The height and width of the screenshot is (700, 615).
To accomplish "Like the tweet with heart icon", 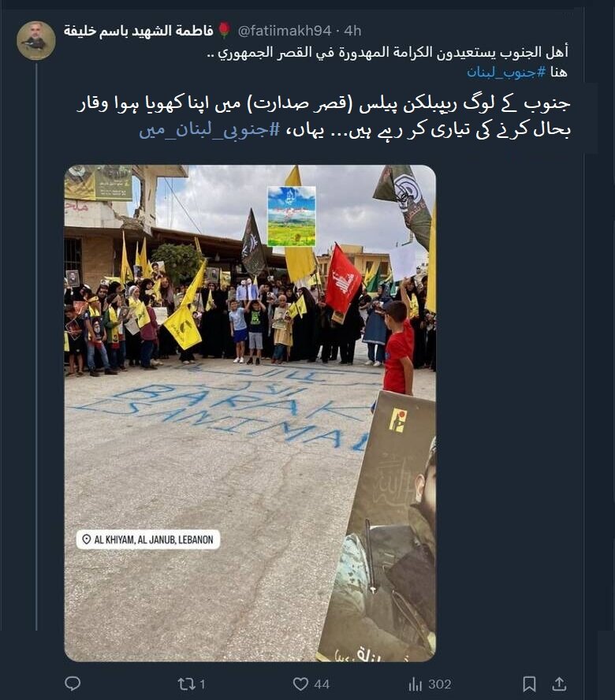I will 300,684.
